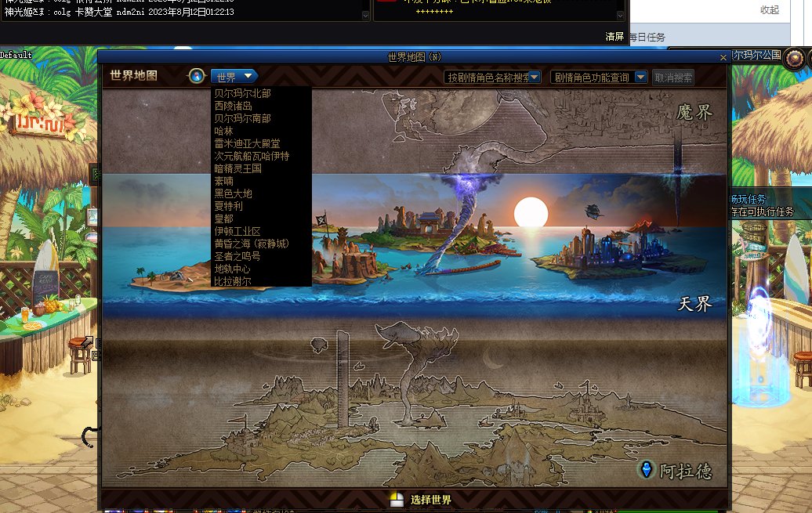Close the 世界地图 window
The height and width of the screenshot is (513, 812).
[723, 57]
